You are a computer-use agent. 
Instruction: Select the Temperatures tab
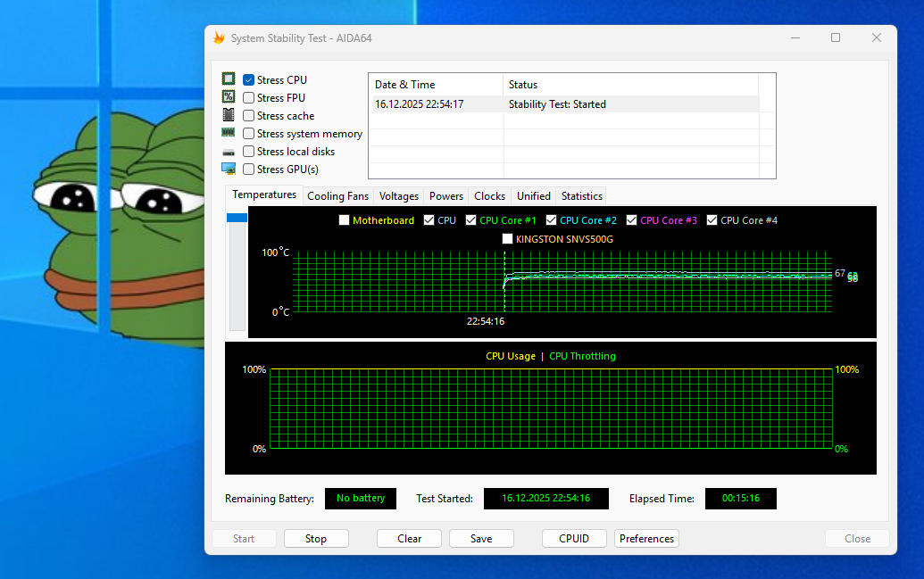coord(264,195)
